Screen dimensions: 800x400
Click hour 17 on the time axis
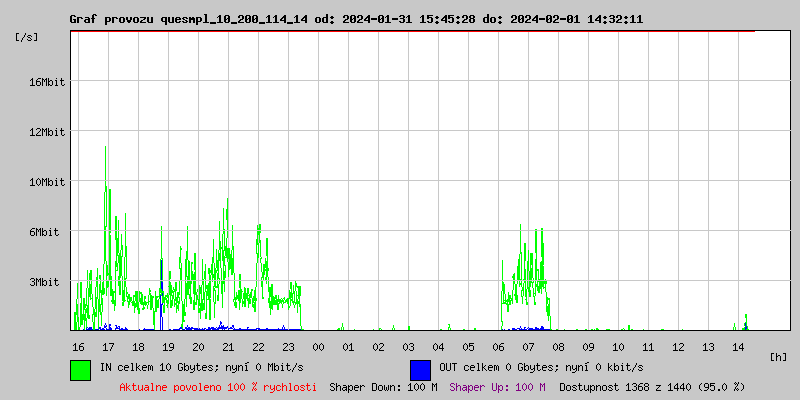click(x=108, y=346)
